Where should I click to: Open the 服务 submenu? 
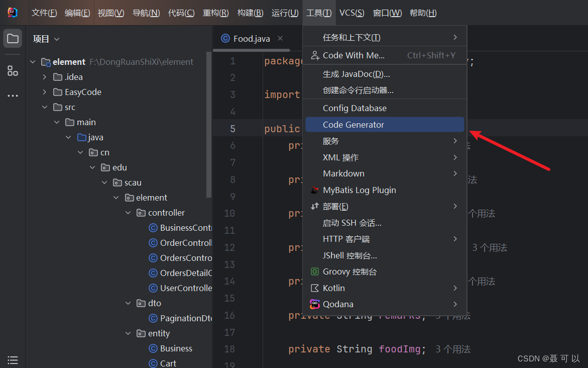coord(385,141)
